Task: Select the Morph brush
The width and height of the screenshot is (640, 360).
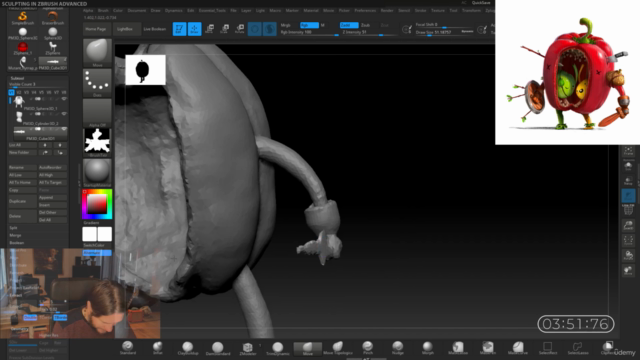Action: 428,348
